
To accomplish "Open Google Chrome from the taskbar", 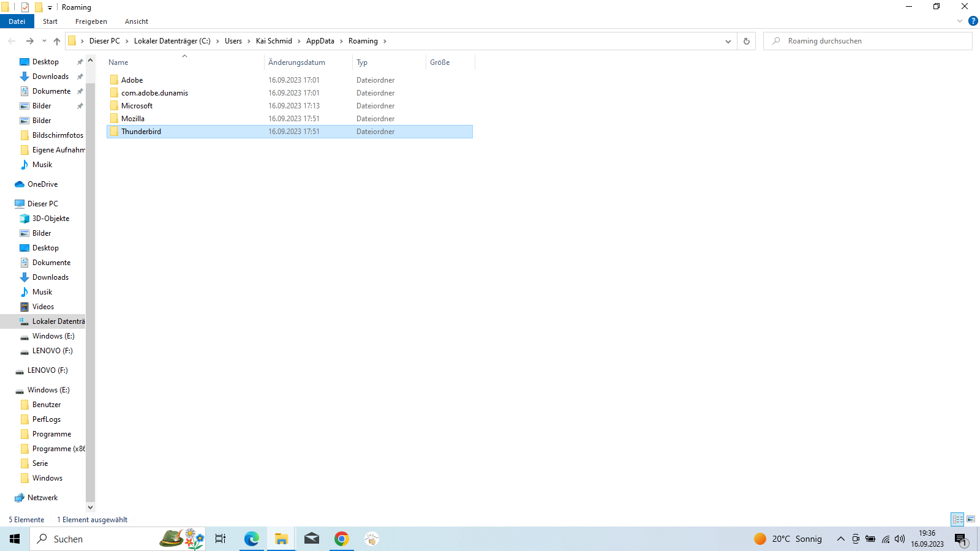I will 341,539.
